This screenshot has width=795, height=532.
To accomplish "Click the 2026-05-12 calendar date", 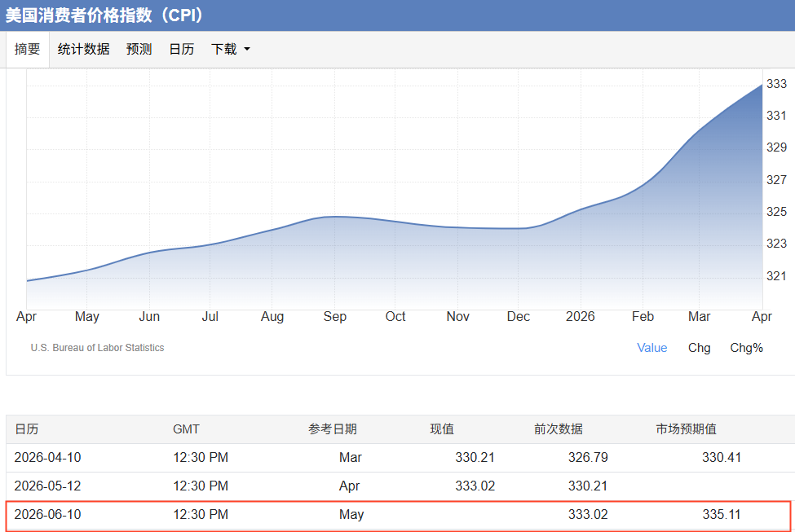I will (x=47, y=486).
